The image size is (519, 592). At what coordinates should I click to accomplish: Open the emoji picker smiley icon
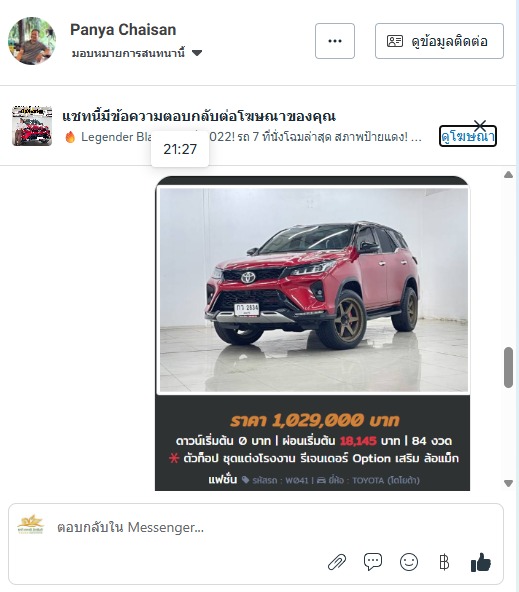(409, 562)
